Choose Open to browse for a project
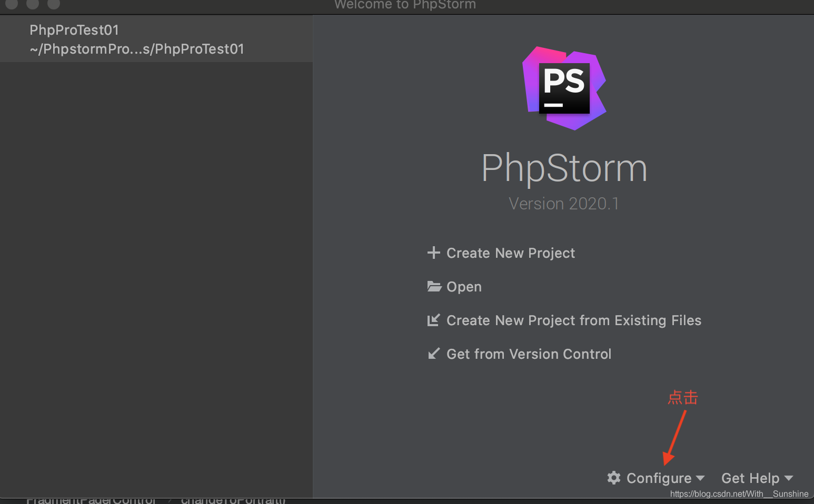814x504 pixels. (464, 287)
